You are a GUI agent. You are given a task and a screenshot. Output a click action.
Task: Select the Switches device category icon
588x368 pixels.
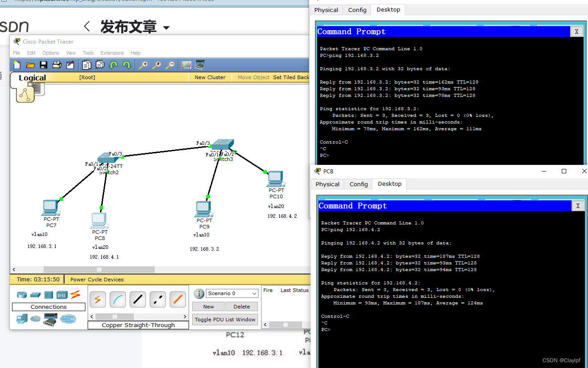point(36,295)
